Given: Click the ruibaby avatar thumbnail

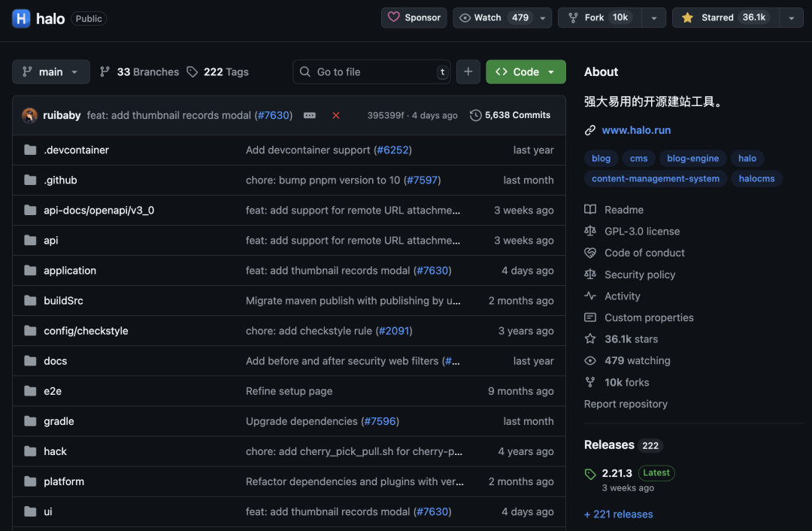Looking at the screenshot, I should [x=29, y=116].
